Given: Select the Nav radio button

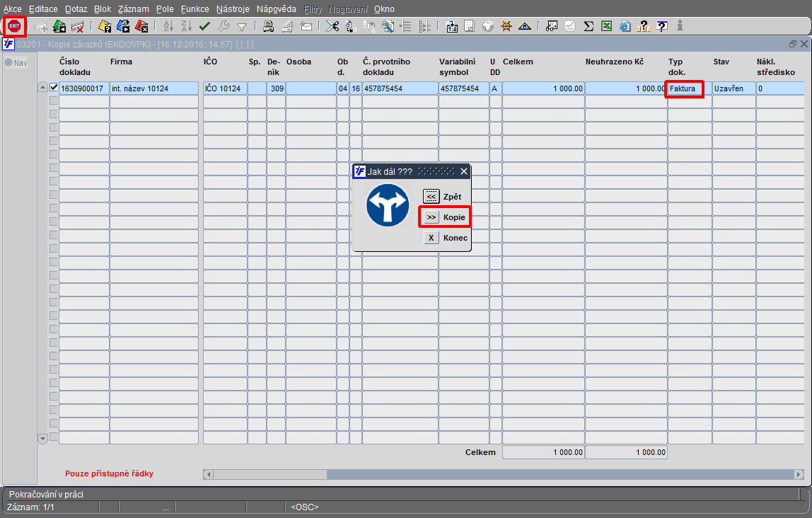Looking at the screenshot, I should 8,63.
